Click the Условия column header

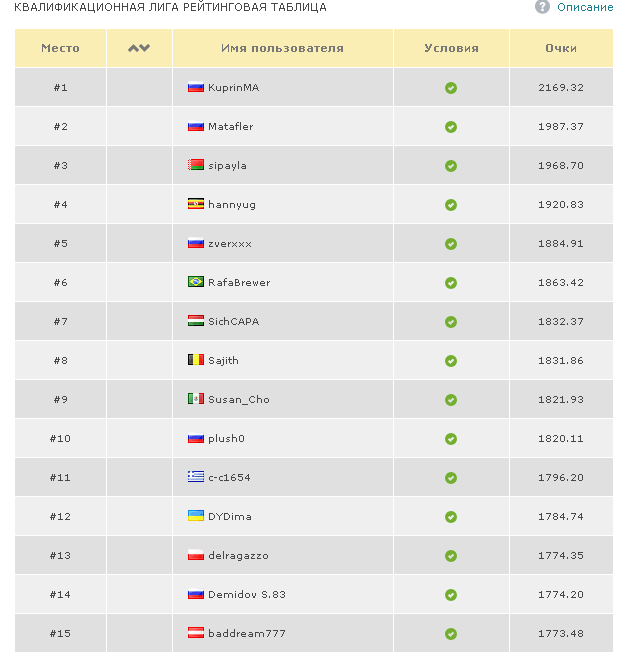pos(451,48)
